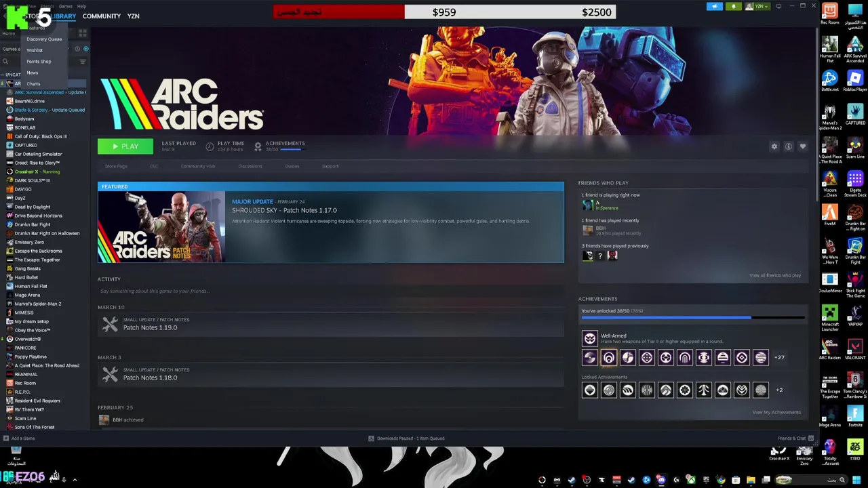Image resolution: width=868 pixels, height=488 pixels.
Task: Open the Well-Armed achievement icon
Action: point(590,338)
